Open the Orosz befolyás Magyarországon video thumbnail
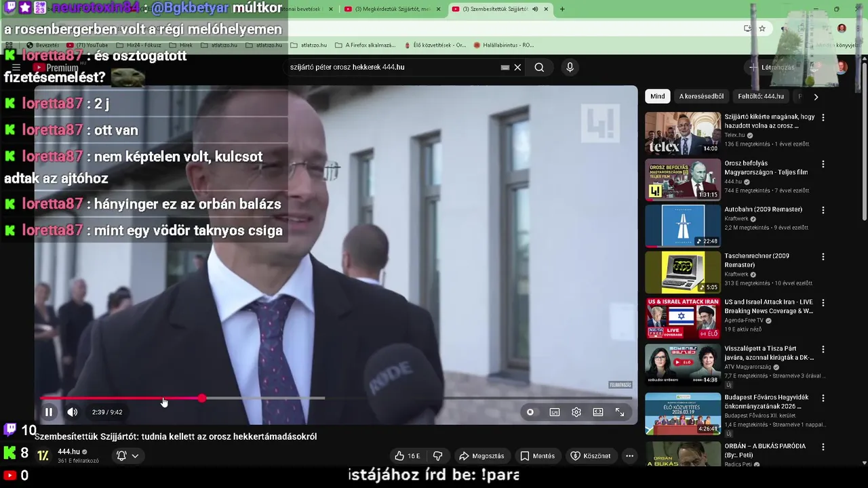Image resolution: width=868 pixels, height=488 pixels. point(683,180)
